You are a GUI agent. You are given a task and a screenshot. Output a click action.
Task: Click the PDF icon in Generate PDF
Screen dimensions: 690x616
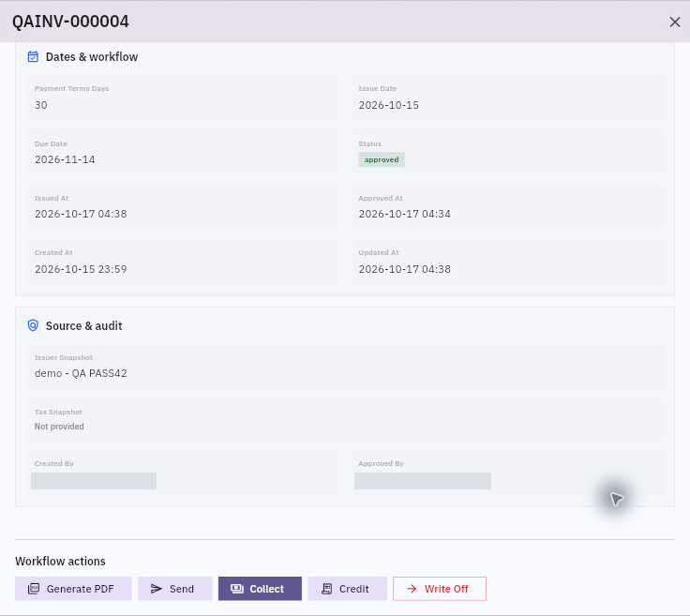click(x=34, y=589)
